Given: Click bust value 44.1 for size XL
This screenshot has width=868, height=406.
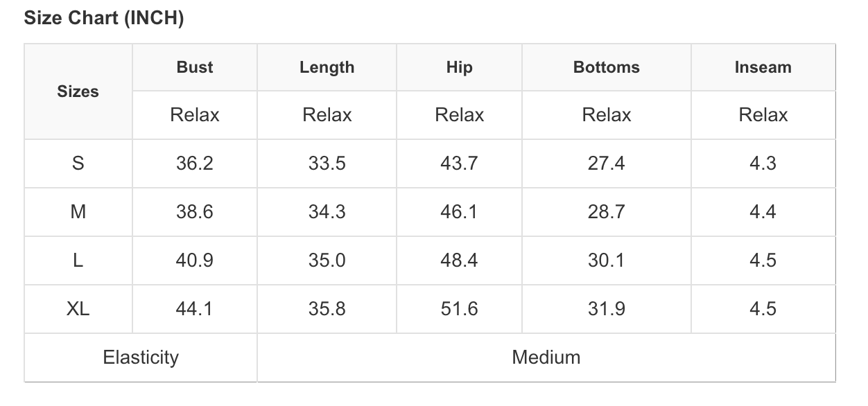Looking at the screenshot, I should 195,309.
